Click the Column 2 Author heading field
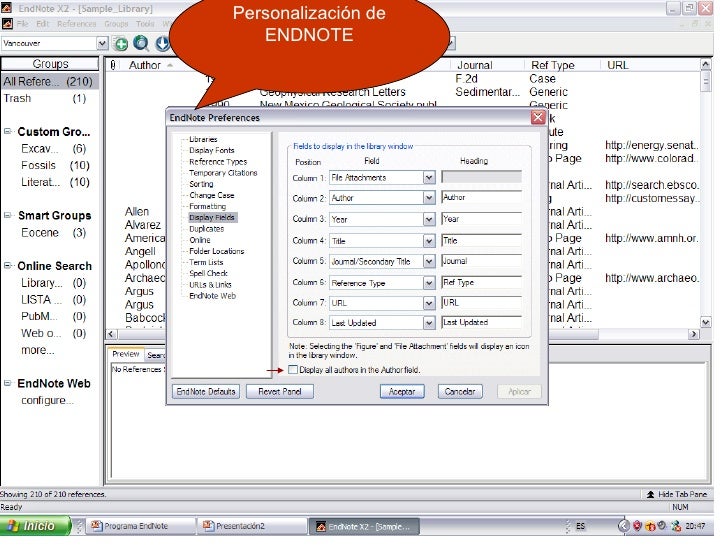728x546 pixels. point(481,197)
